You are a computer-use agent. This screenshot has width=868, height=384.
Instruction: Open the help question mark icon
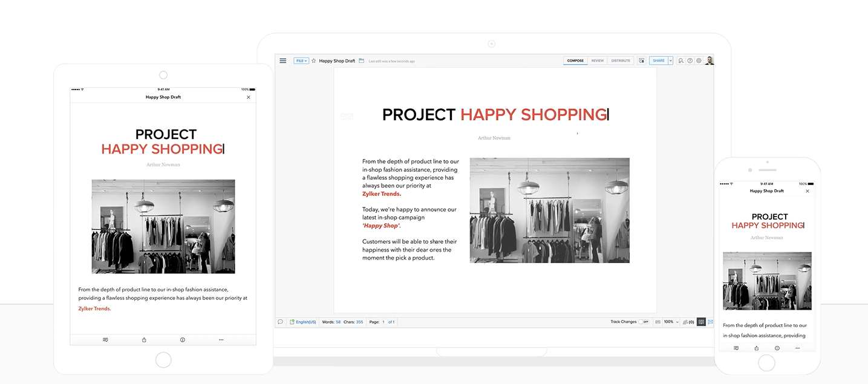click(690, 60)
